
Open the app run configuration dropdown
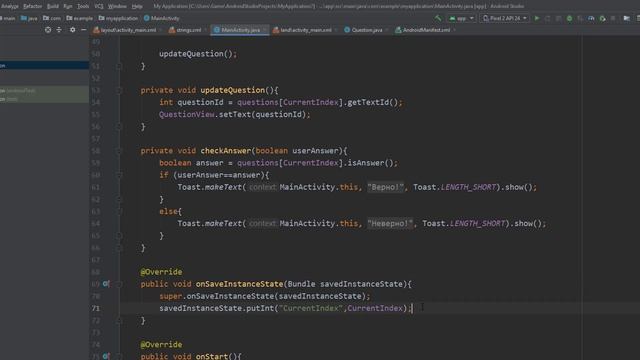coord(462,18)
